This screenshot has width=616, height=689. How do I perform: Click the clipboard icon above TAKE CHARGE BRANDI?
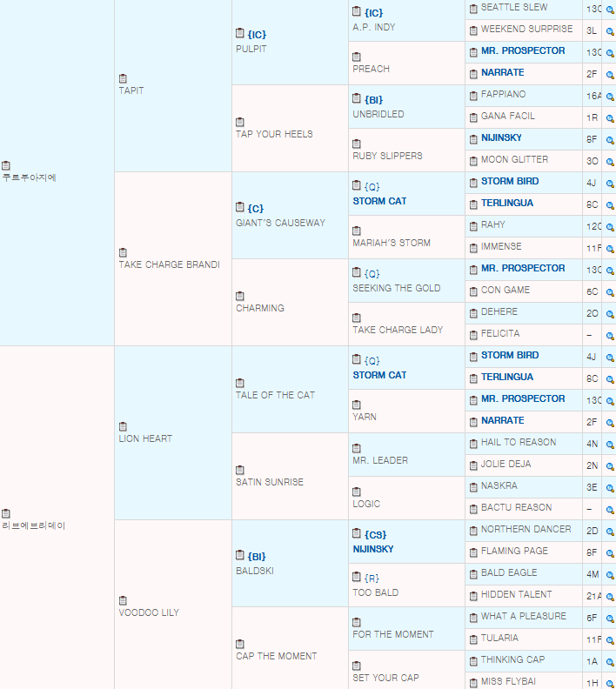click(x=123, y=252)
